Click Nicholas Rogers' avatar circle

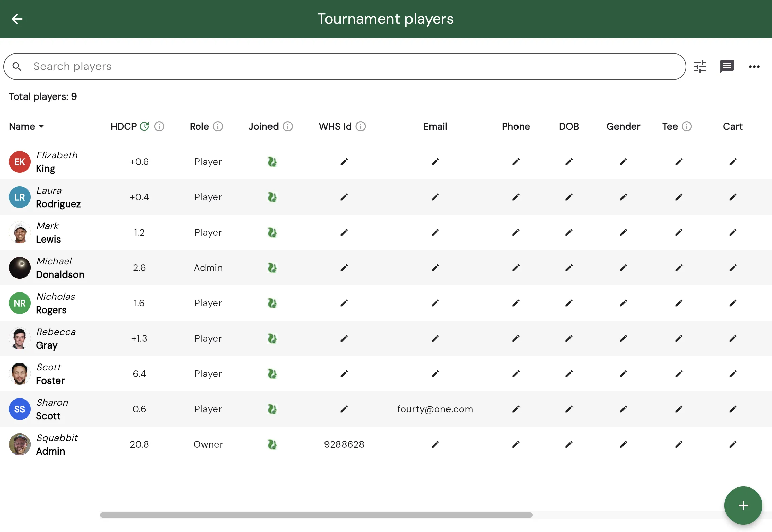tap(19, 303)
